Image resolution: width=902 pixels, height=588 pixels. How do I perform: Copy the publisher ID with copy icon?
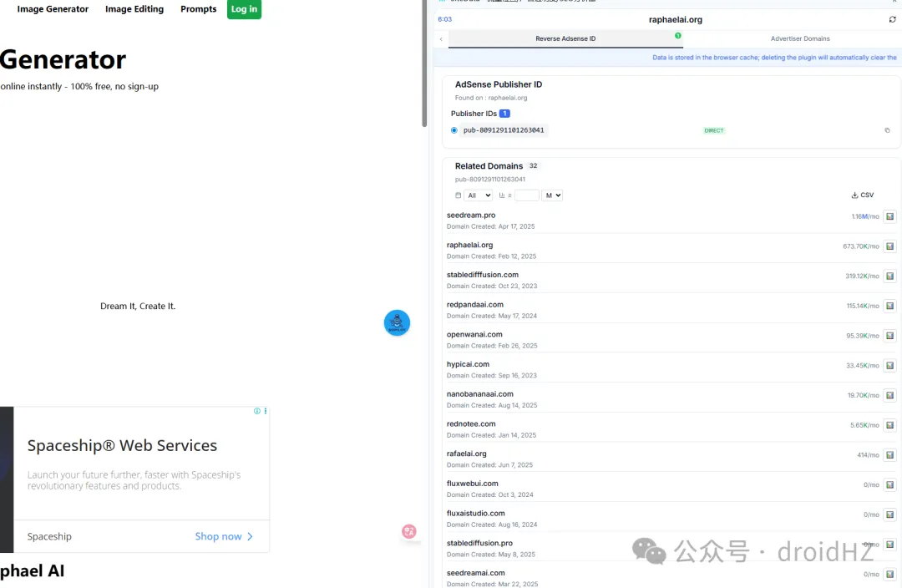coord(887,130)
